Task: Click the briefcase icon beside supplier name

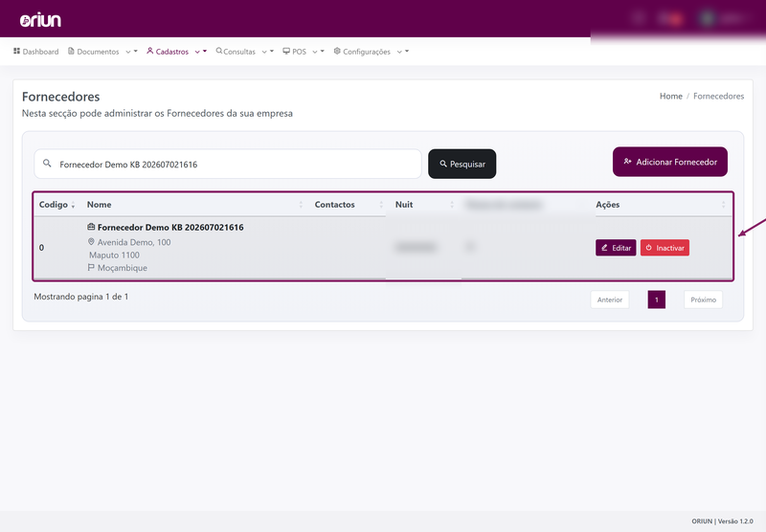Action: point(91,227)
